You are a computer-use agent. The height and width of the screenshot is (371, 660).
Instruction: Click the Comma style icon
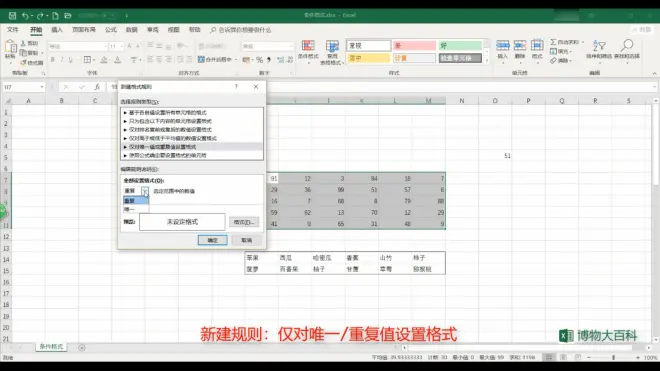(x=269, y=60)
